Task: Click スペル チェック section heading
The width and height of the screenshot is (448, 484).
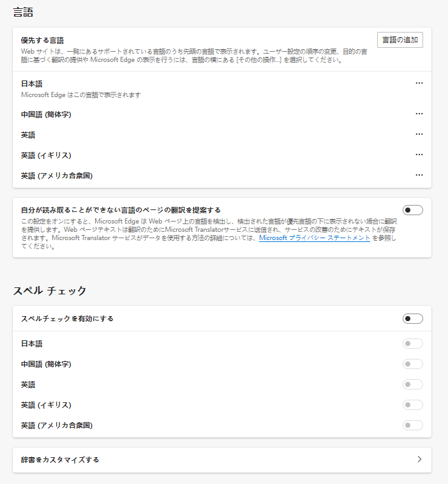Action: [50, 291]
